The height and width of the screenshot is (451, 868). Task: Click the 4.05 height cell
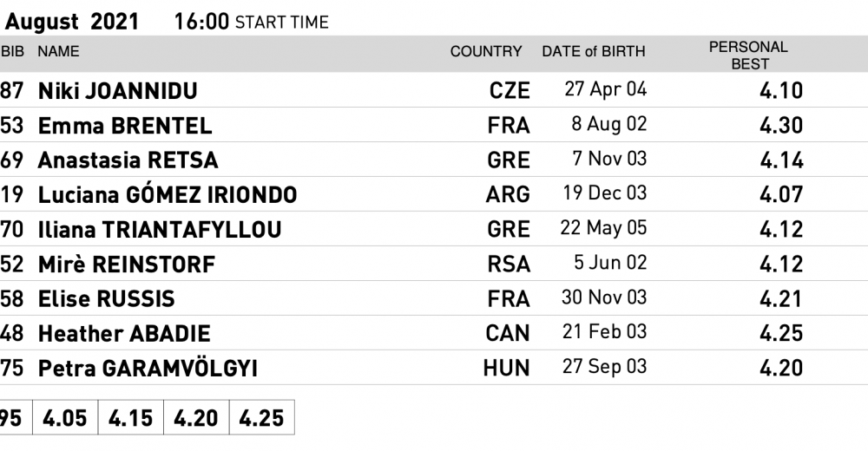click(x=65, y=418)
